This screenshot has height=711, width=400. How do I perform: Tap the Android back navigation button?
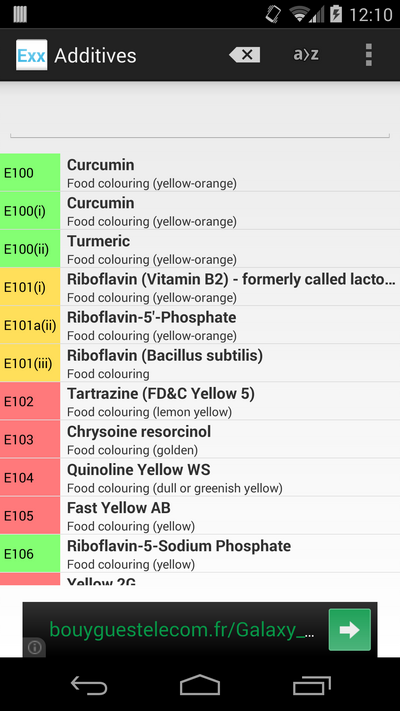(x=89, y=684)
